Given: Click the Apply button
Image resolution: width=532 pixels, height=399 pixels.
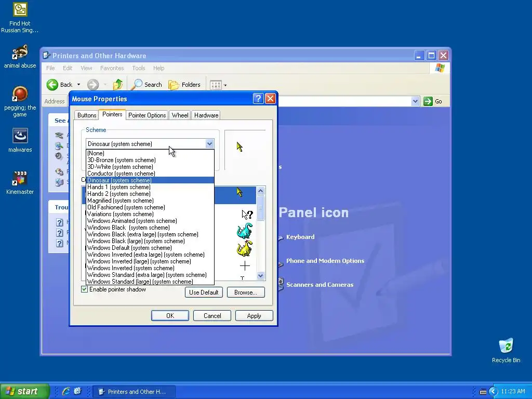Looking at the screenshot, I should 254,315.
